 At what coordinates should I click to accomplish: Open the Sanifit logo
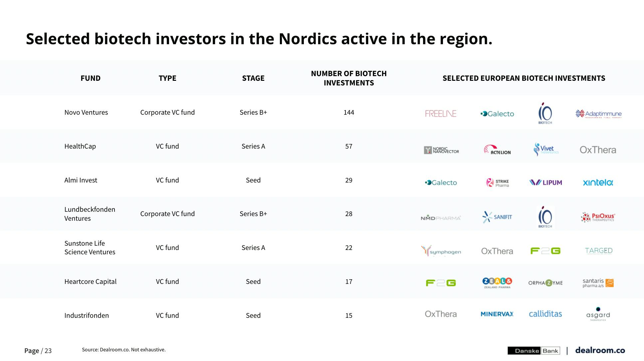click(x=497, y=217)
